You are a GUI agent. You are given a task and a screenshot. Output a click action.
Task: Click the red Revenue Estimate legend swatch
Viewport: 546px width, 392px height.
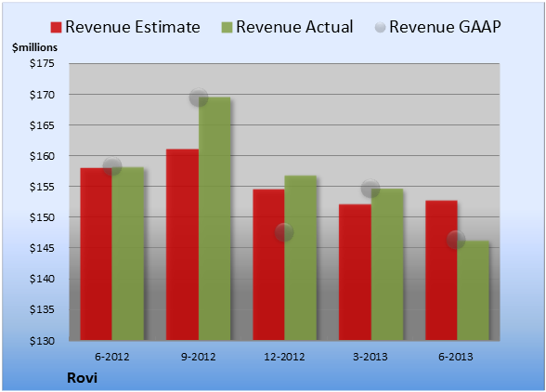tap(56, 28)
